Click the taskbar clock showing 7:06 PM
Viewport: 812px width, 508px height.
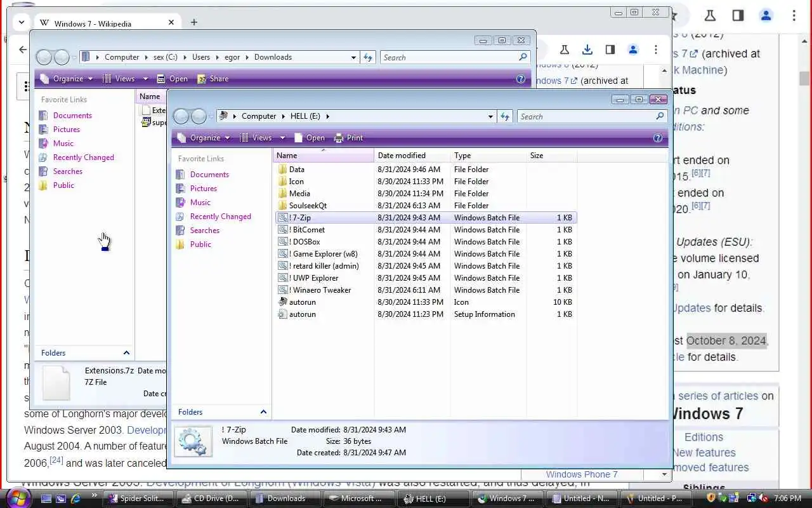(x=788, y=498)
